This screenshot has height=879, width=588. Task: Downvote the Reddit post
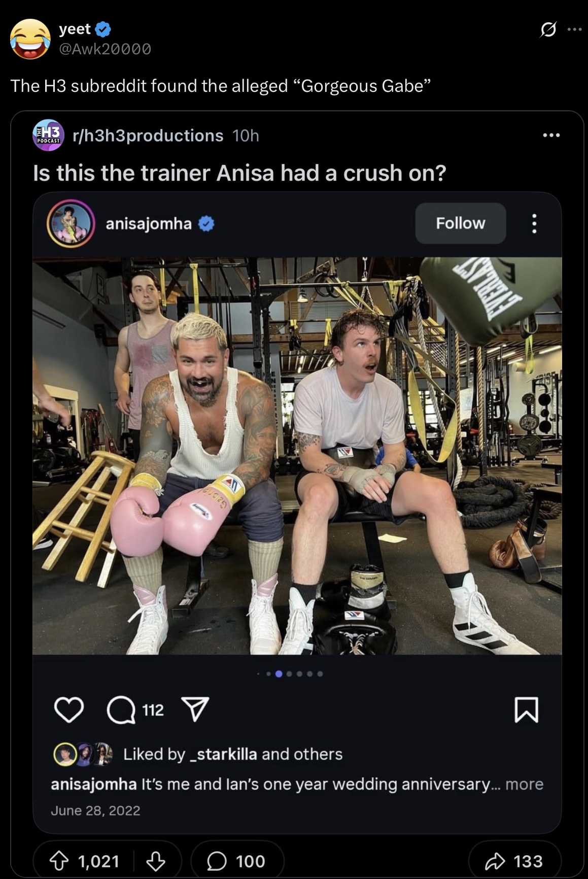coord(155,861)
